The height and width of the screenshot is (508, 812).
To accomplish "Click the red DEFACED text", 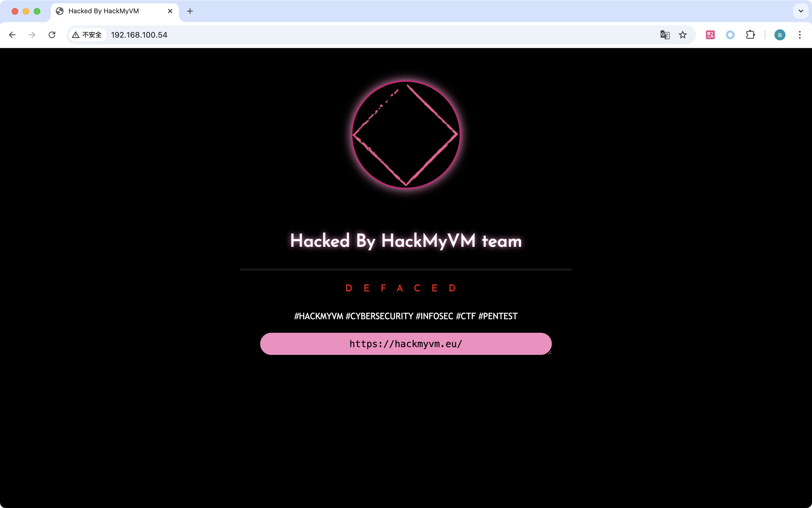I will (401, 288).
